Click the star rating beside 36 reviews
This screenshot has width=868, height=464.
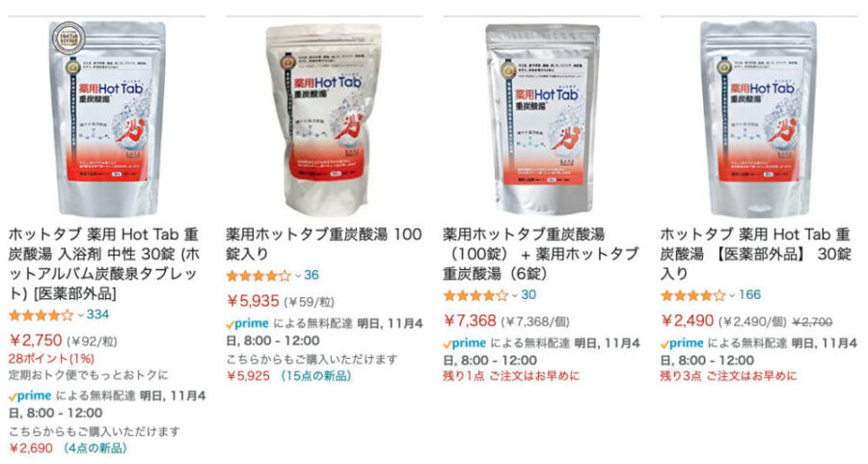point(258,275)
